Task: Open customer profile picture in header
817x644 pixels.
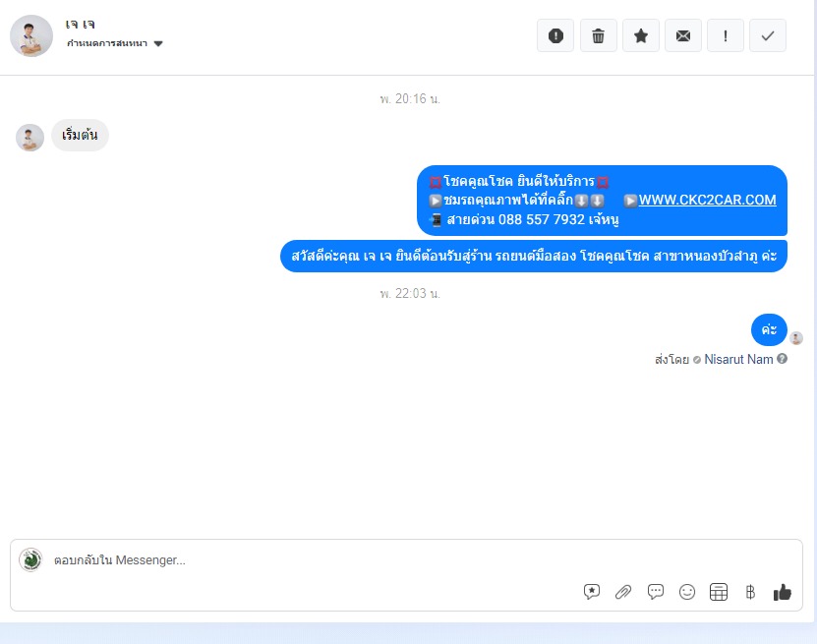Action: point(31,36)
